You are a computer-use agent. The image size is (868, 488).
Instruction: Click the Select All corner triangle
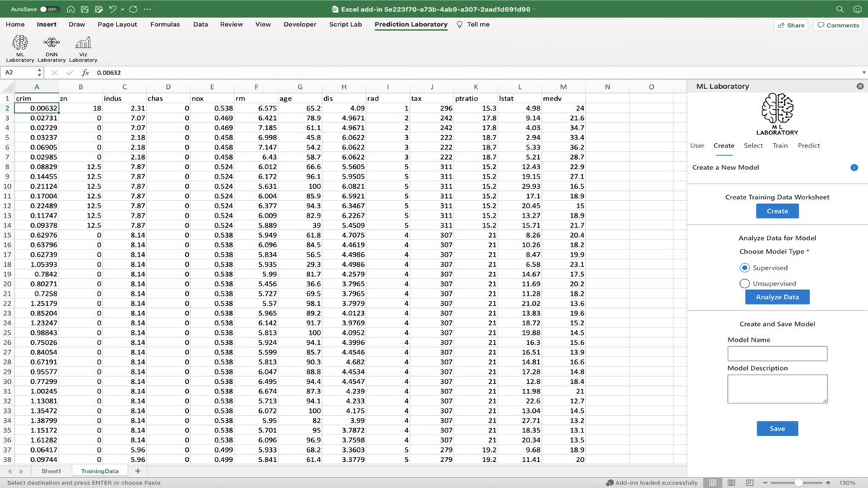click(x=7, y=87)
